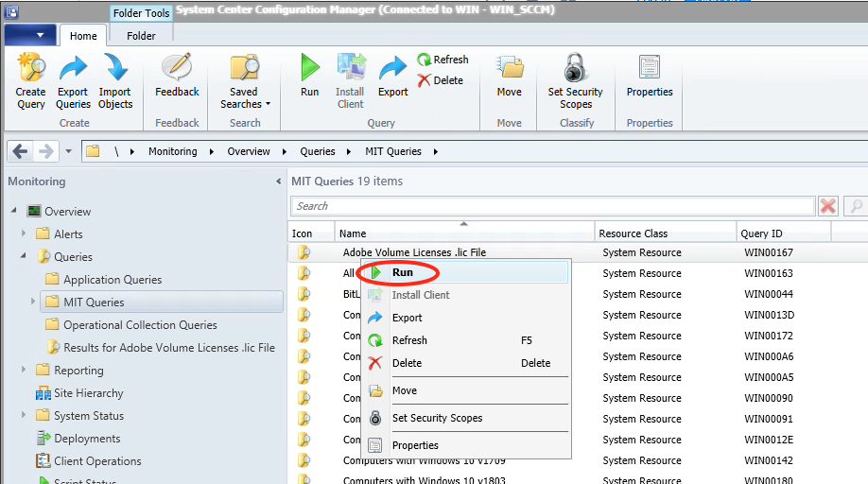868x484 pixels.
Task: Choose Refresh in the context menu
Action: 465,340
